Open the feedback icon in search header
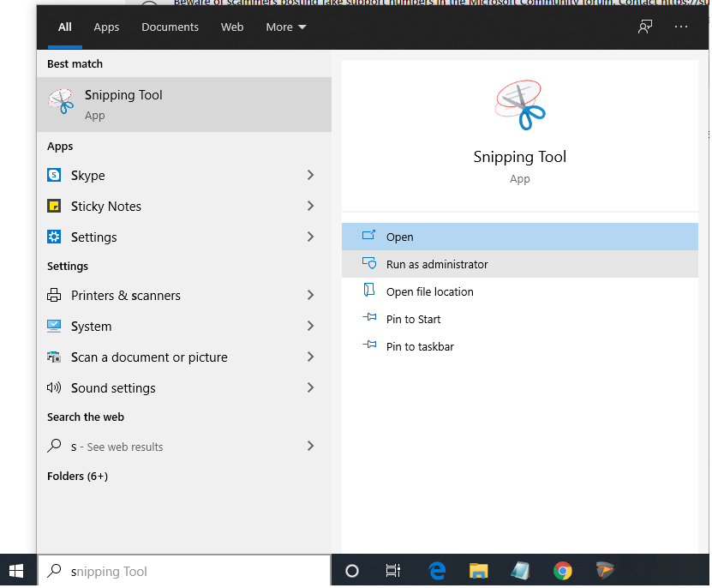This screenshot has height=588, width=712. (645, 27)
